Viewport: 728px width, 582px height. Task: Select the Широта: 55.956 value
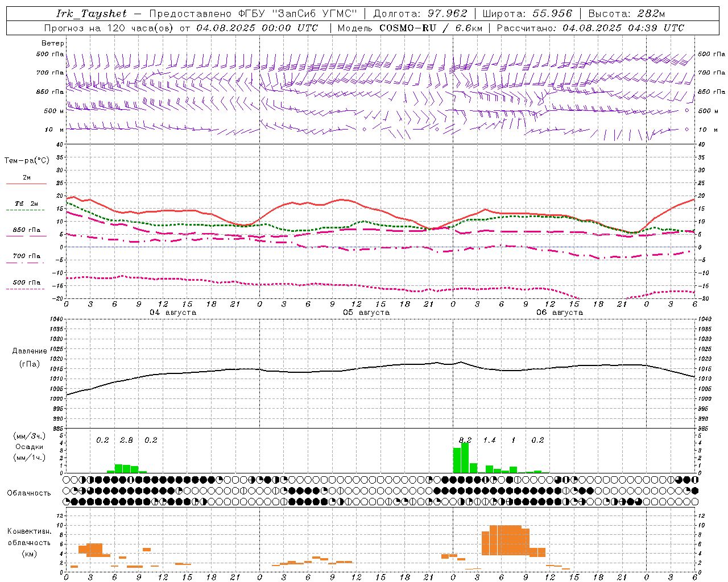527,14
